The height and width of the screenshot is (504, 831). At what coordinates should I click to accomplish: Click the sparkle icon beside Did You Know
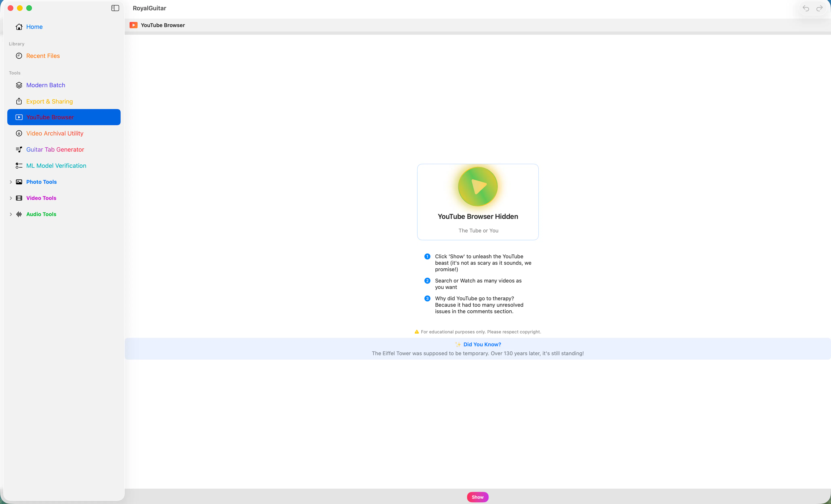(458, 344)
